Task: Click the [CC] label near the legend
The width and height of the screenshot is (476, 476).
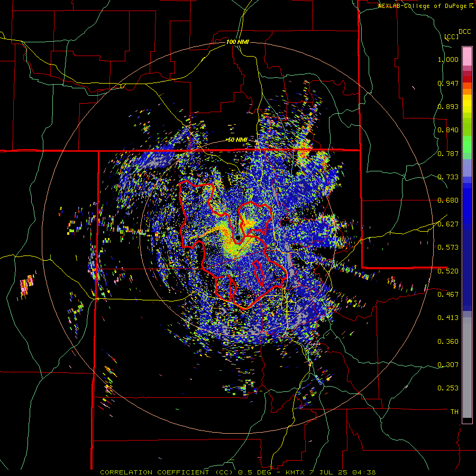Action: click(x=451, y=36)
